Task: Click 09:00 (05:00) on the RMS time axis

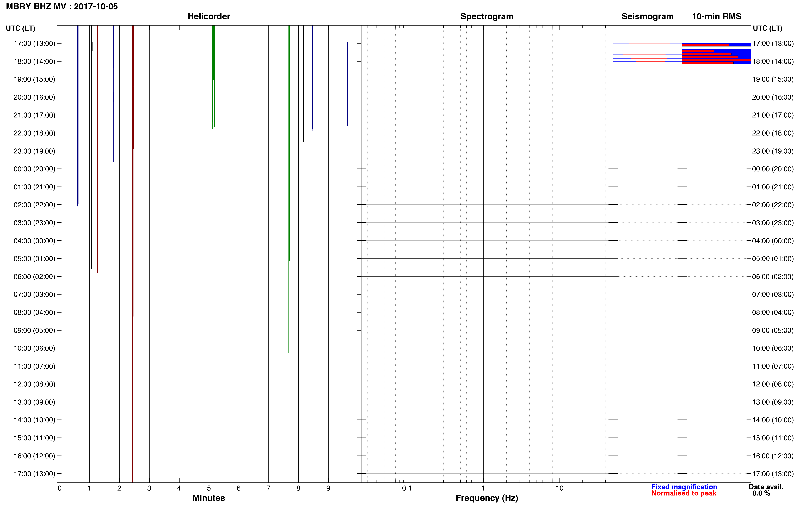Action: tap(773, 330)
